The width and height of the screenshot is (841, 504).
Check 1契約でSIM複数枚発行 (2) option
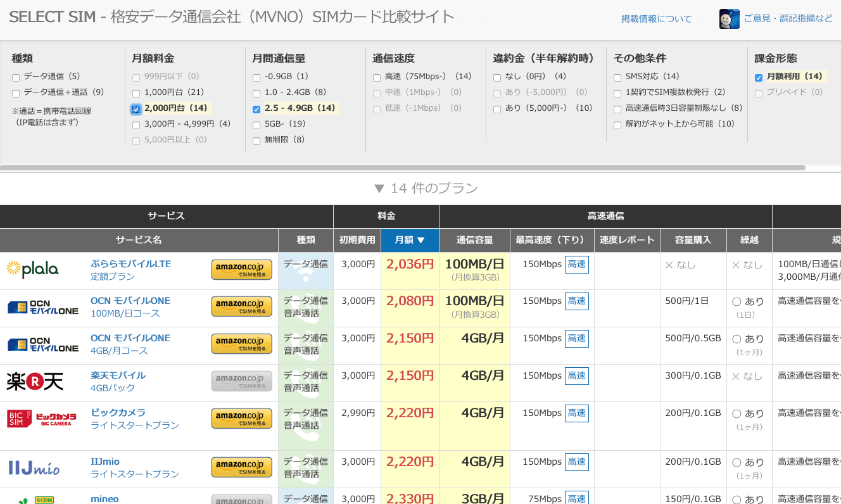(617, 93)
